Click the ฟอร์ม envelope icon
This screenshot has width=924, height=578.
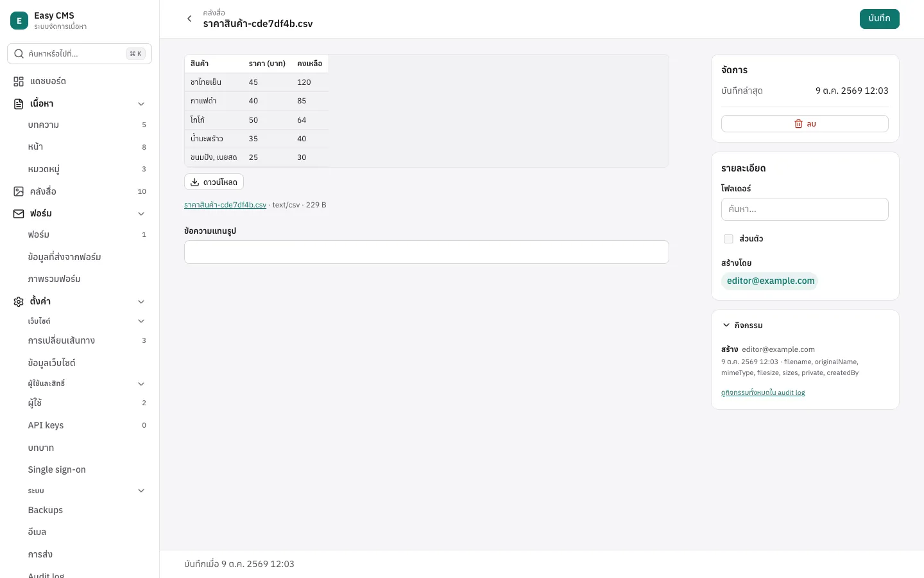pos(19,214)
